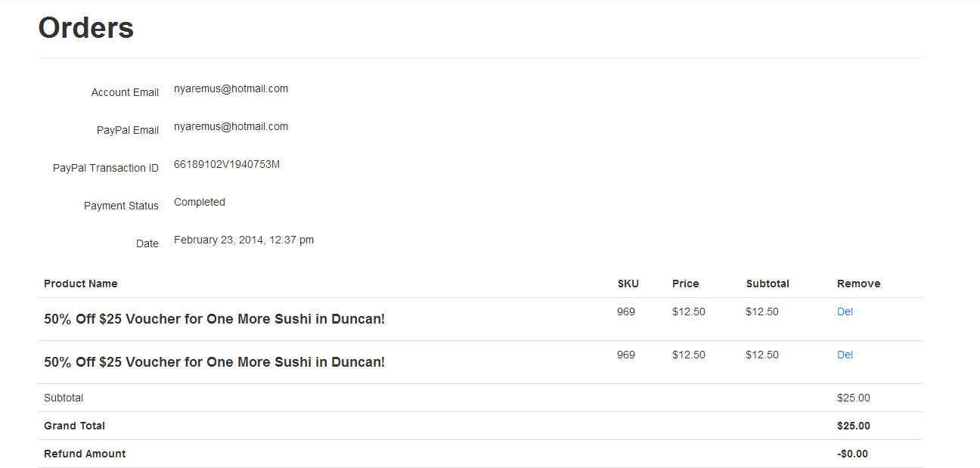Select the Orders page heading
The height and width of the screenshot is (468, 980).
pyautogui.click(x=86, y=28)
